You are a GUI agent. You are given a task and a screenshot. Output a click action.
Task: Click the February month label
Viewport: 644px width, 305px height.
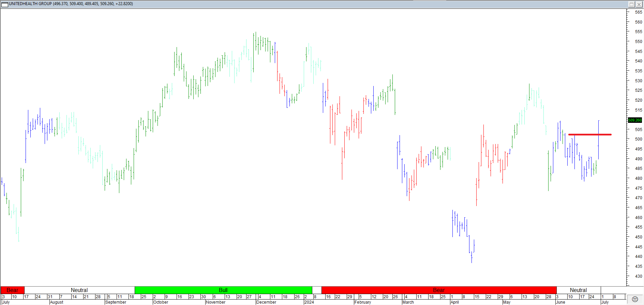363,302
